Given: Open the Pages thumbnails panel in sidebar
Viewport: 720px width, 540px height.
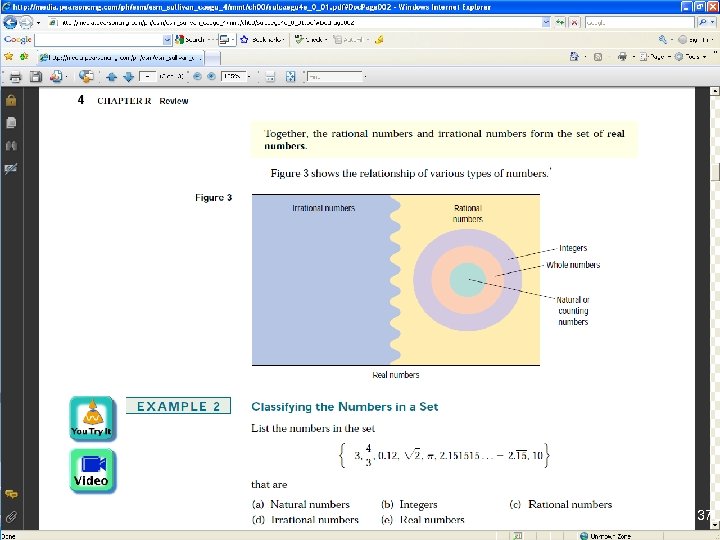Looking at the screenshot, I should (11, 123).
